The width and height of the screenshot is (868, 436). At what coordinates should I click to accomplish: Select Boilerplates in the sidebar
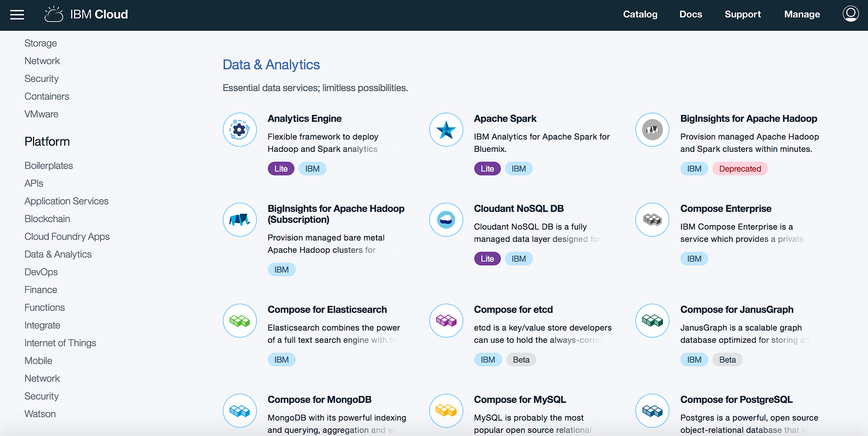pyautogui.click(x=49, y=166)
